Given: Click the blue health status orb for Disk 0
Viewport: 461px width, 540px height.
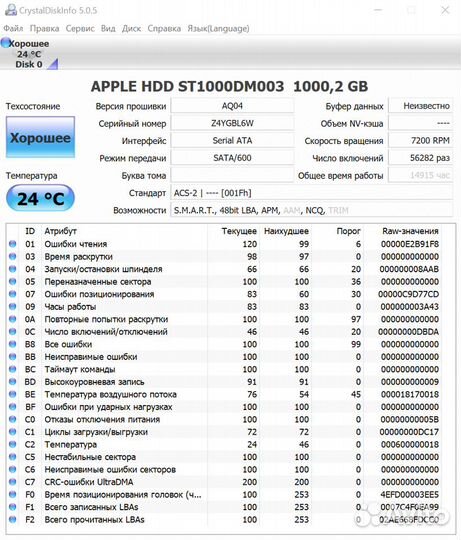Looking at the screenshot, I should pyautogui.click(x=6, y=43).
